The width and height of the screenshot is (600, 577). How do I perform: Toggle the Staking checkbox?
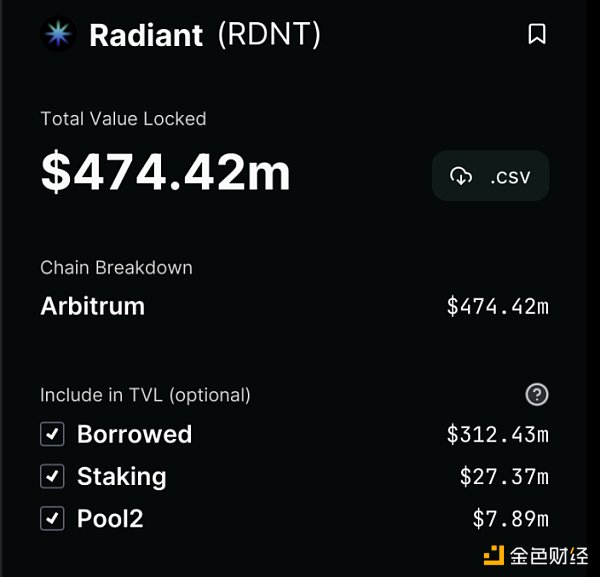[x=52, y=476]
